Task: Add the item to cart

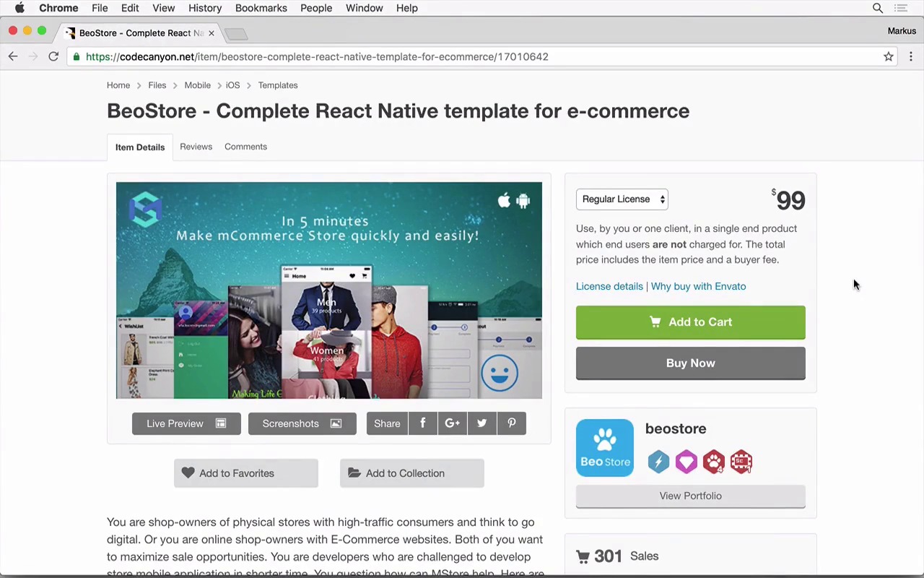Action: tap(691, 322)
